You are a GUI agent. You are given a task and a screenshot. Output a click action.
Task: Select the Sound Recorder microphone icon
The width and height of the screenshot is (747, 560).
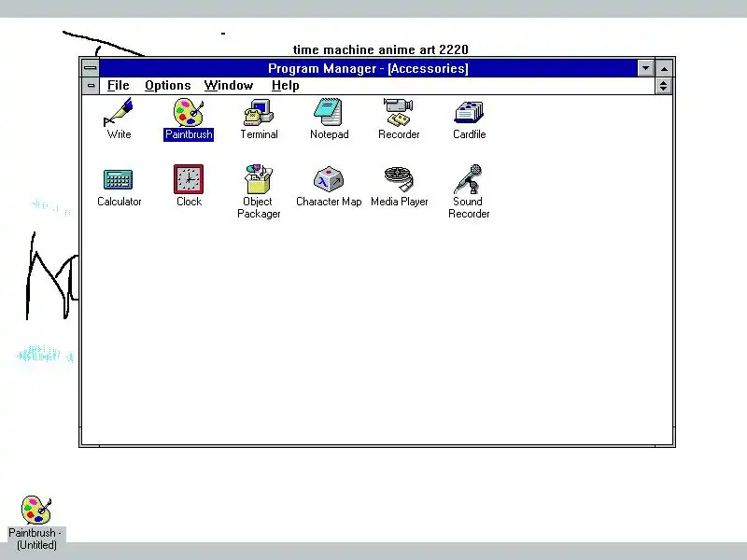click(x=469, y=179)
